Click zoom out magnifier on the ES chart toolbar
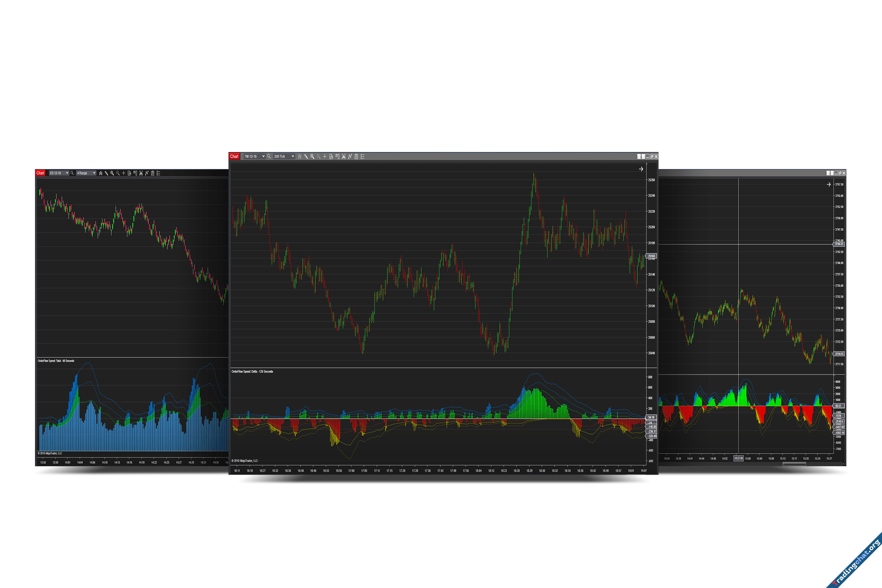882x588 pixels. (118, 173)
